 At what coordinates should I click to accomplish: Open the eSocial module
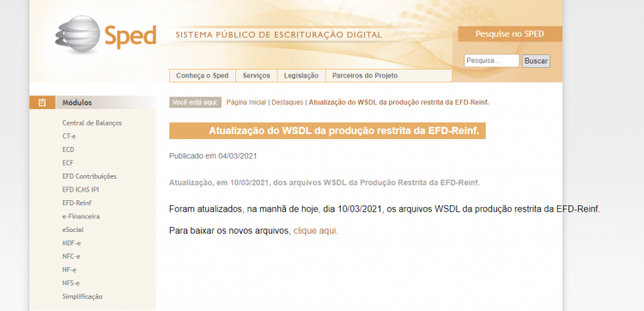click(73, 229)
